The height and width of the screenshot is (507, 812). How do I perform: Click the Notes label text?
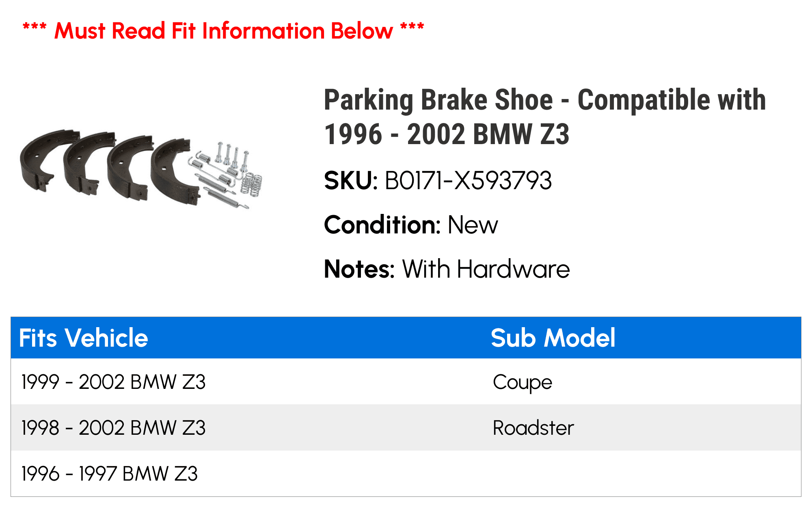click(359, 269)
